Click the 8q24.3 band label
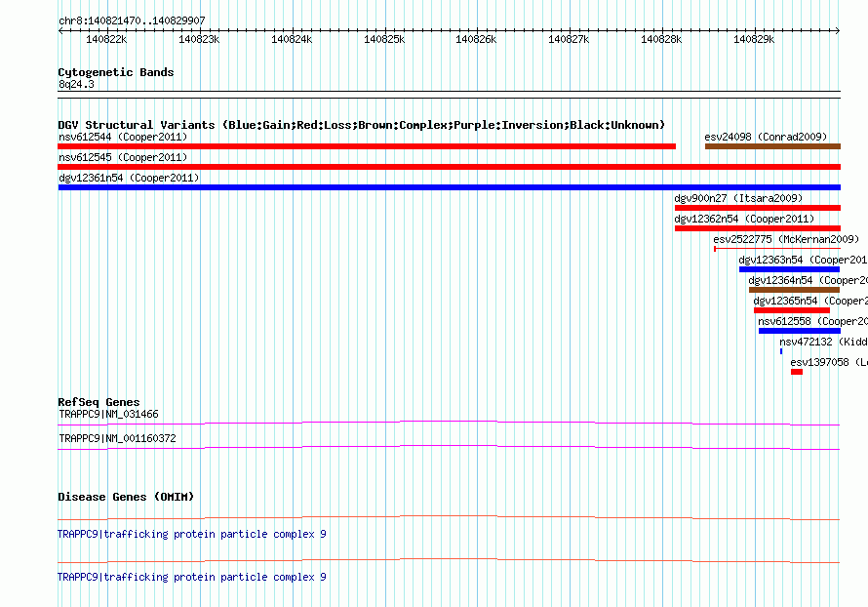The image size is (868, 607). pyautogui.click(x=76, y=84)
